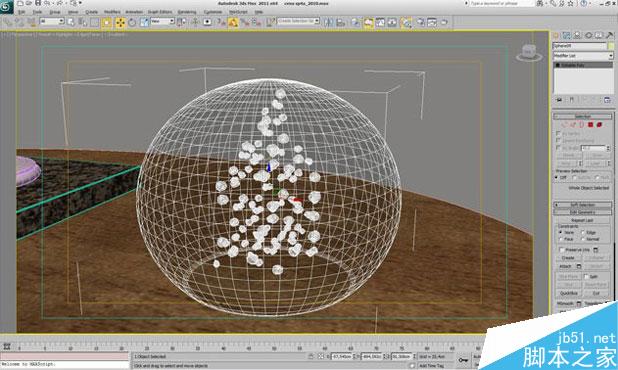Screen dimensions: 618x370
Task: Open the Display command panel tab
Action: (599, 35)
